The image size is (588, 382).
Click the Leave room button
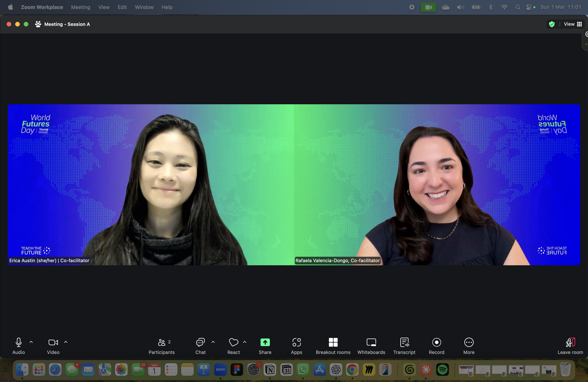point(570,346)
